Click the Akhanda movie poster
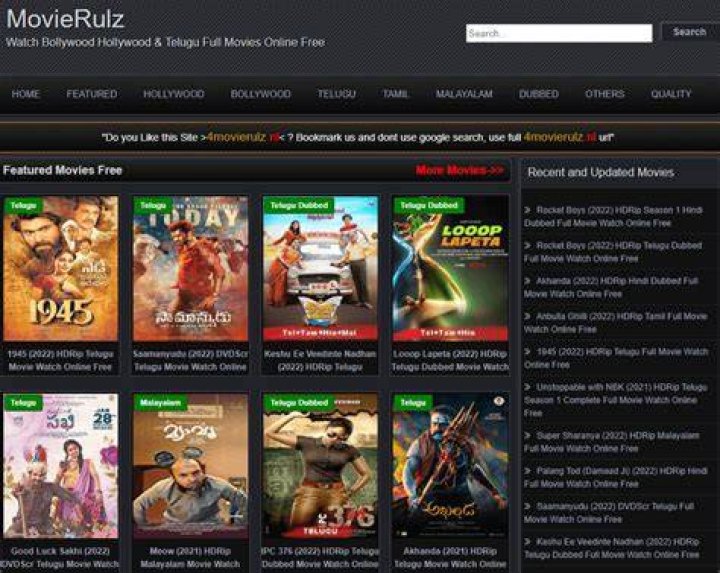This screenshot has width=720, height=573. (450, 466)
